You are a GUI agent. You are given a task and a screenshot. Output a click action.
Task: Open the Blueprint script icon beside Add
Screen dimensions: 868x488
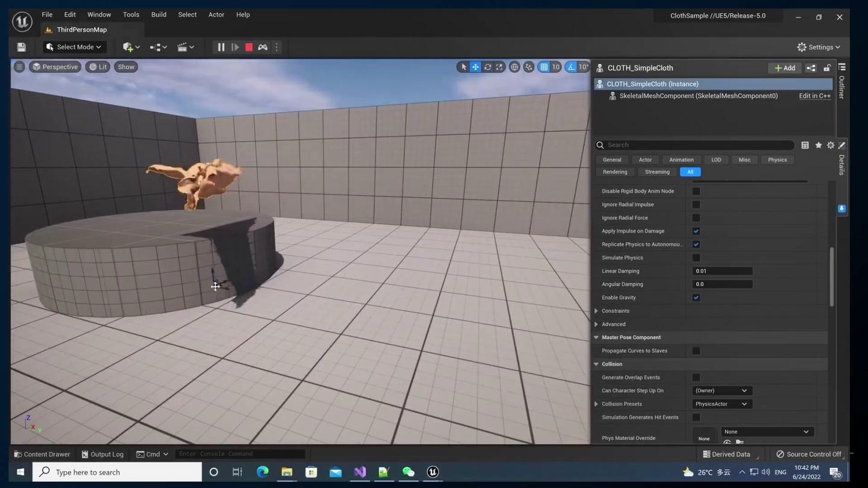pos(811,68)
